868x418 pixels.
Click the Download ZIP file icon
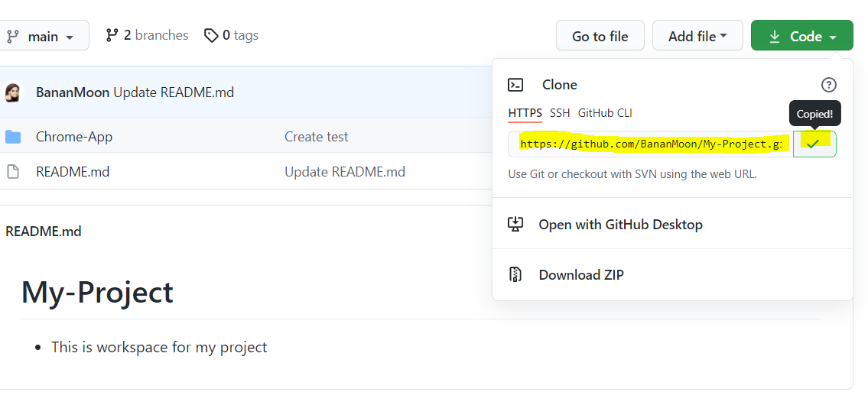pos(515,275)
